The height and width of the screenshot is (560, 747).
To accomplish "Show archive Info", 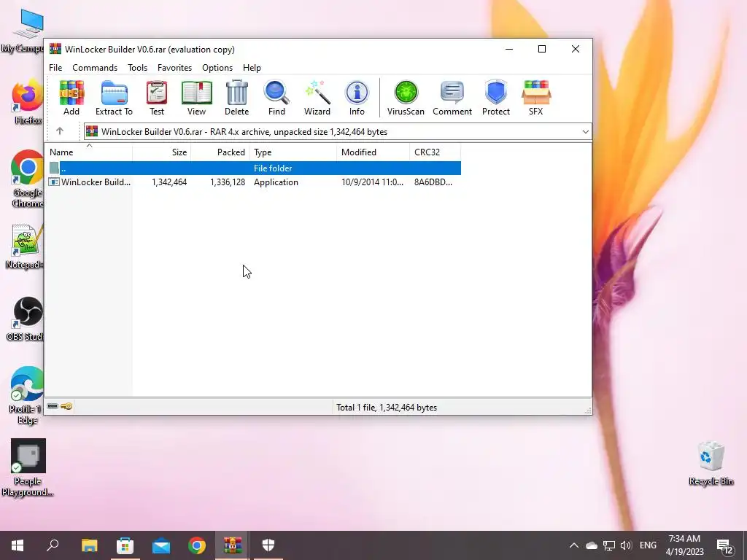I will [x=357, y=98].
